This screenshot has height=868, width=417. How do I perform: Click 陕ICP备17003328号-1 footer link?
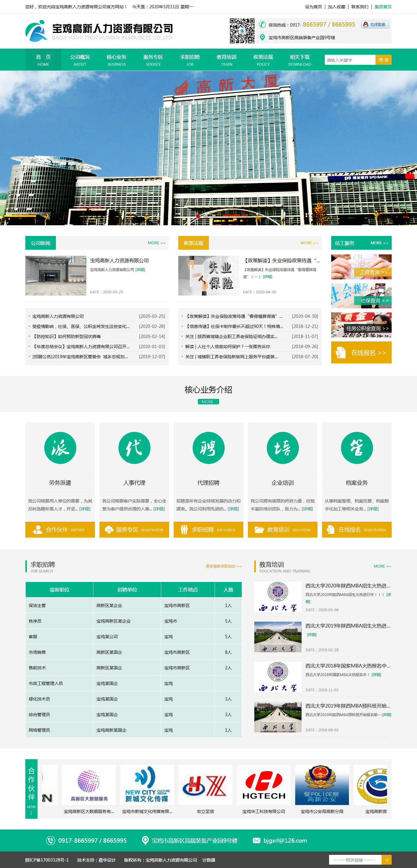tap(47, 860)
